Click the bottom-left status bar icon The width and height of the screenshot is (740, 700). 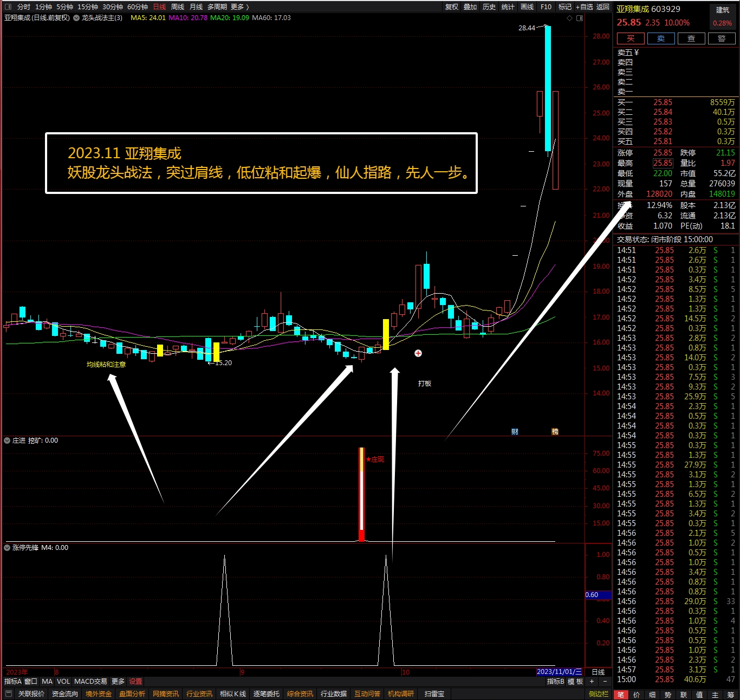point(8,694)
